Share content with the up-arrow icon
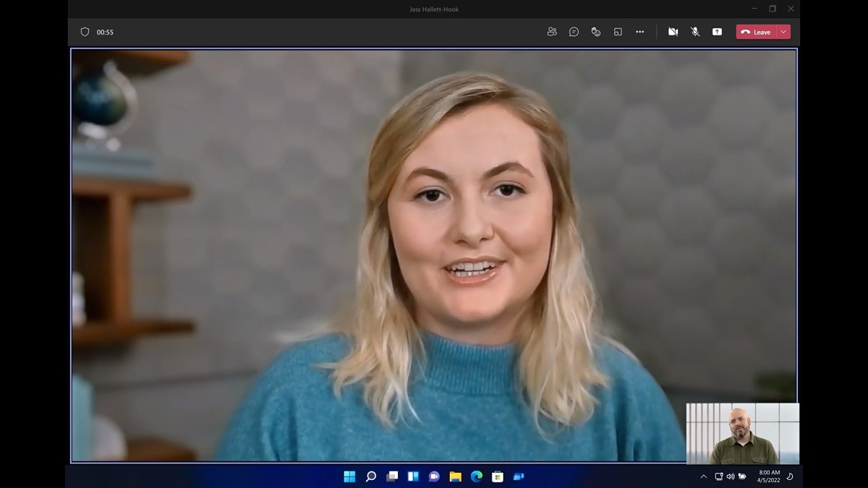 coord(717,32)
